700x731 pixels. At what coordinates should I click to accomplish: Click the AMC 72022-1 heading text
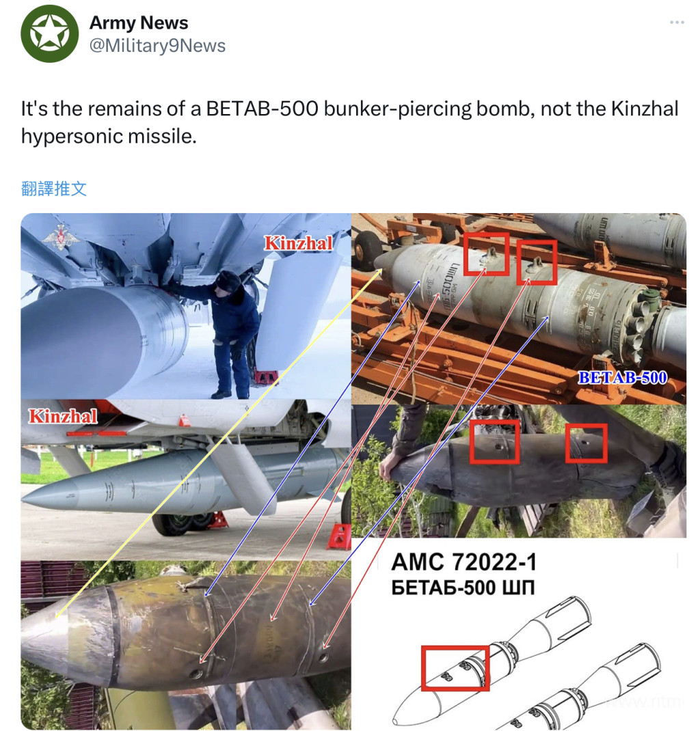[463, 562]
